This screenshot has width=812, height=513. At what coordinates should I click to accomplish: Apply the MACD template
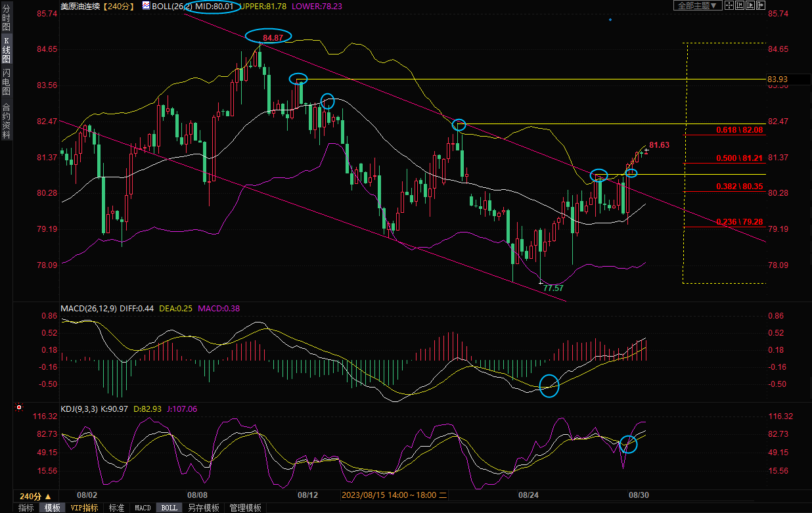click(x=143, y=508)
